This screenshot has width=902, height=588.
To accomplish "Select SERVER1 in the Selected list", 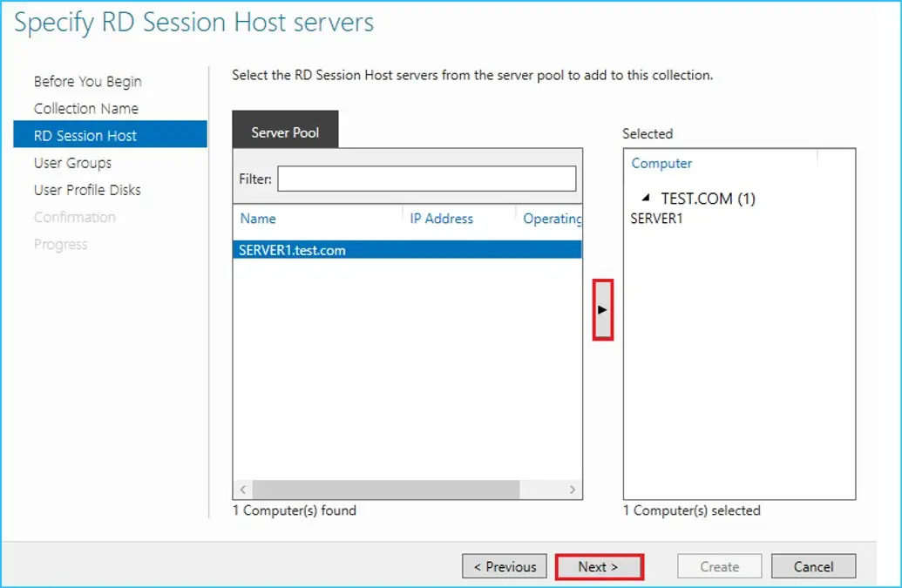I will click(x=656, y=219).
